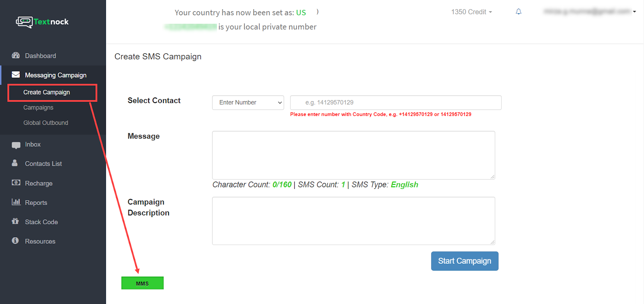The image size is (644, 304).
Task: Open the Enter Number contact dropdown
Action: pyautogui.click(x=248, y=103)
